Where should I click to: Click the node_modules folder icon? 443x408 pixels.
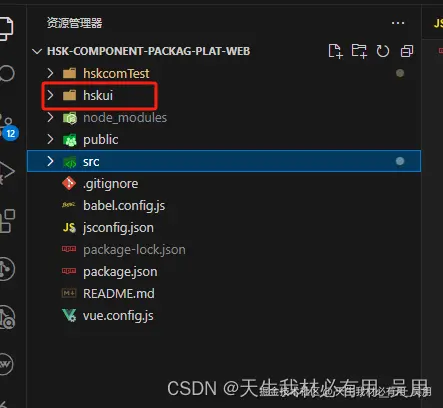coord(70,118)
